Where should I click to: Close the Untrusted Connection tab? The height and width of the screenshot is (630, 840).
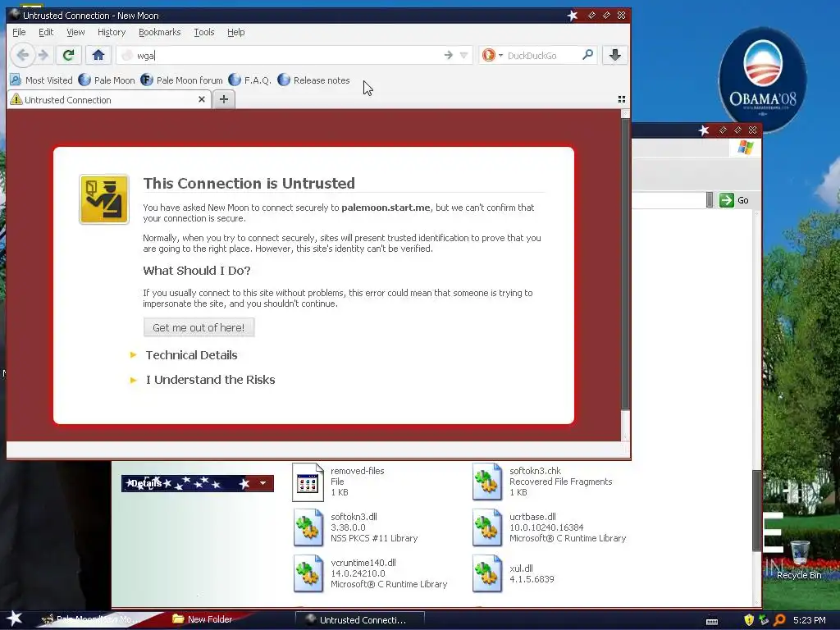click(202, 99)
